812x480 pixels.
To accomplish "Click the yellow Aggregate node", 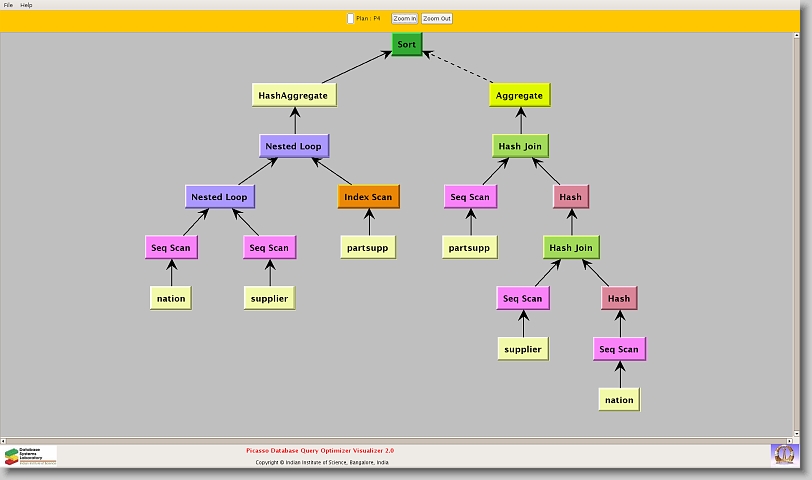I will click(x=519, y=96).
